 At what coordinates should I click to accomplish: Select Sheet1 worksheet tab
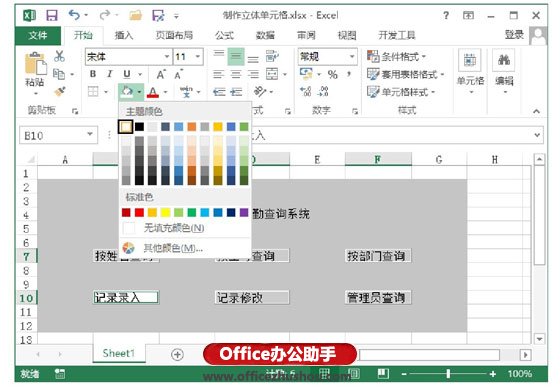[x=119, y=353]
